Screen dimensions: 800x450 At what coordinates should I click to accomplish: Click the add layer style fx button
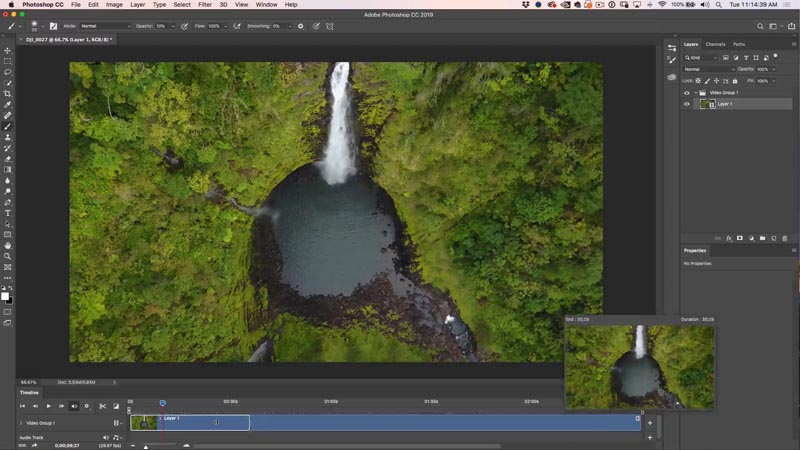(728, 238)
